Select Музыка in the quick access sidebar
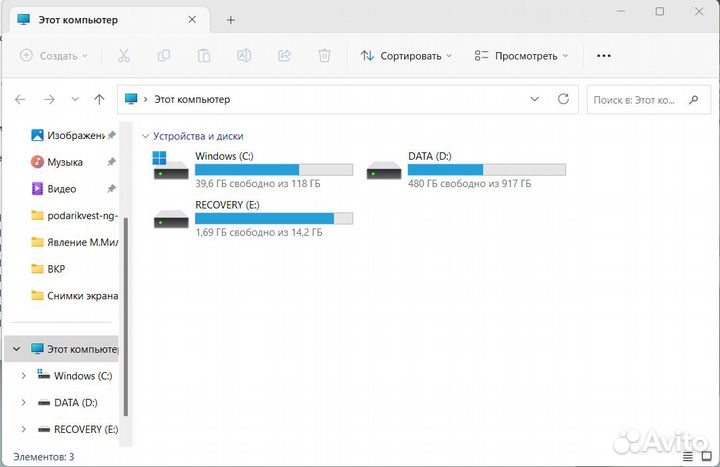720x467 pixels. click(x=65, y=162)
